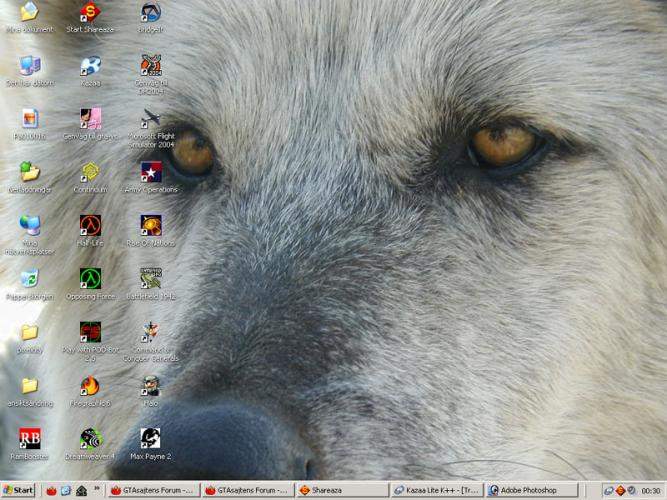Switch to Kazaa Lite K++ taskbar item

[x=437, y=491]
